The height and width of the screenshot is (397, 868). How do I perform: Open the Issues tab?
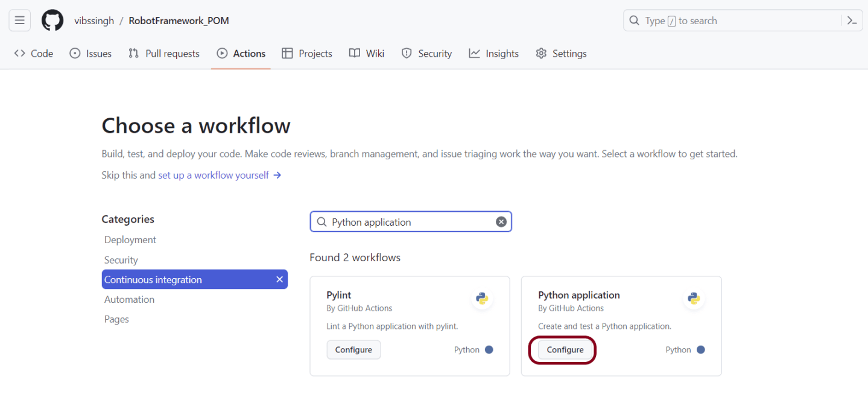(x=91, y=54)
